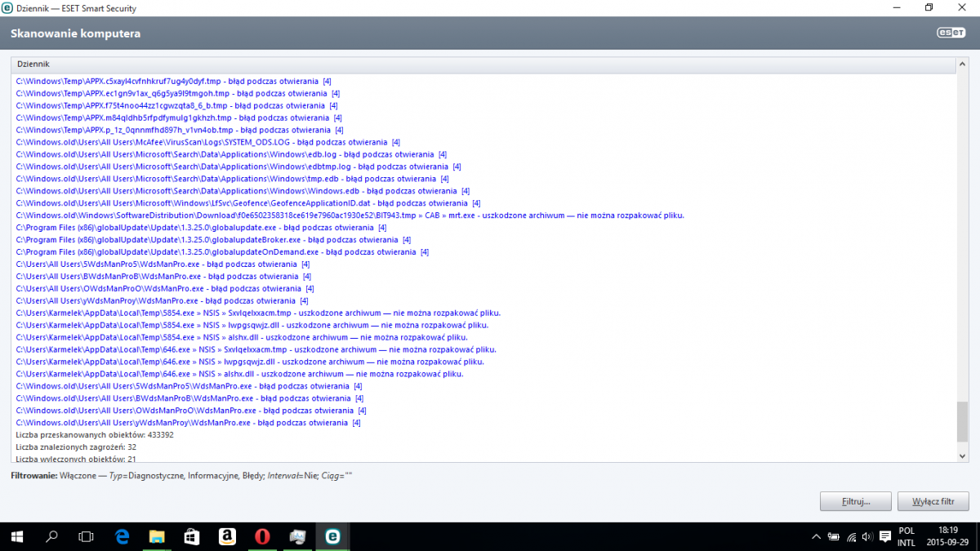Open the Amazon app on the taskbar
The height and width of the screenshot is (551, 980).
click(x=227, y=536)
